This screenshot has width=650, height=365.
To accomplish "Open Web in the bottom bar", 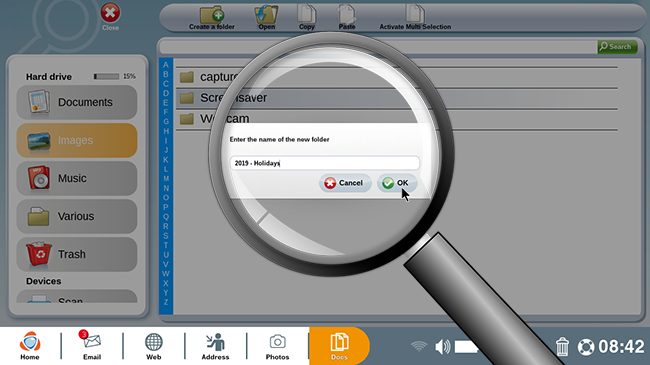I will (x=153, y=346).
